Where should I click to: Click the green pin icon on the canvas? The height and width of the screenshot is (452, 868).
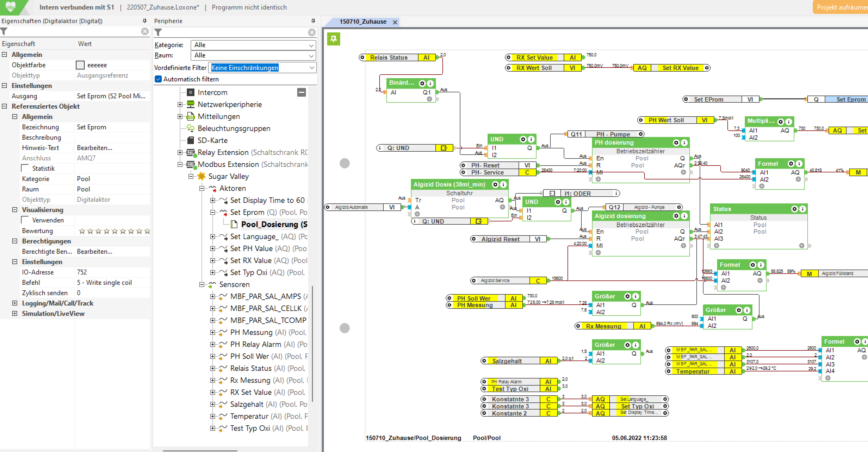pyautogui.click(x=333, y=39)
